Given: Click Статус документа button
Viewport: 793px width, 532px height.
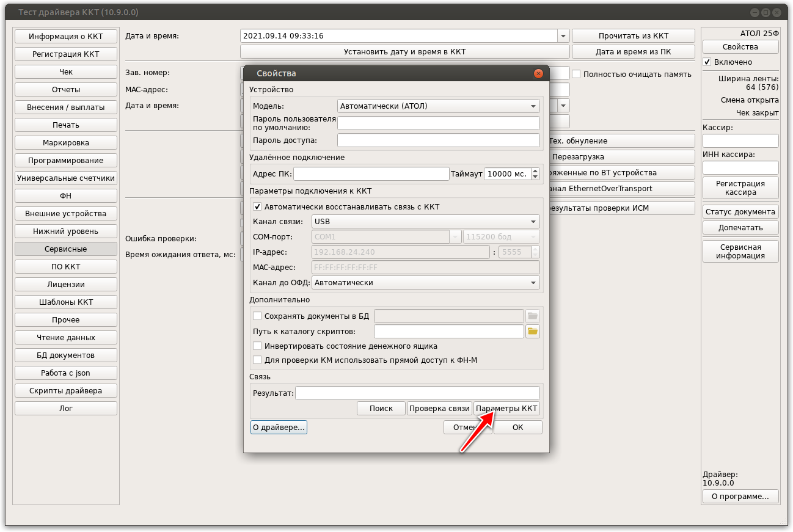Looking at the screenshot, I should (740, 211).
